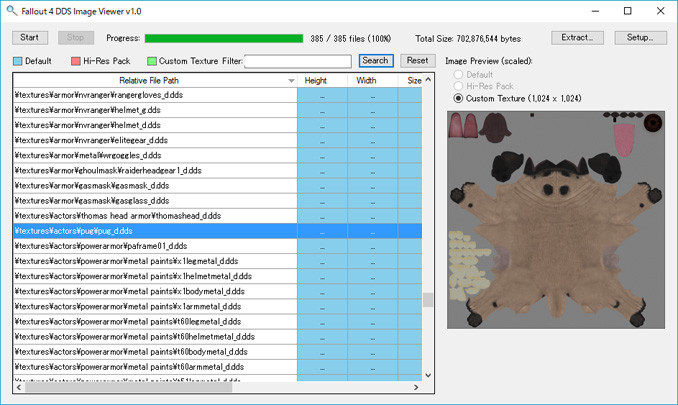678x405 pixels.
Task: Select the x1helmetmetal_d.dds row
Action: pos(217,277)
